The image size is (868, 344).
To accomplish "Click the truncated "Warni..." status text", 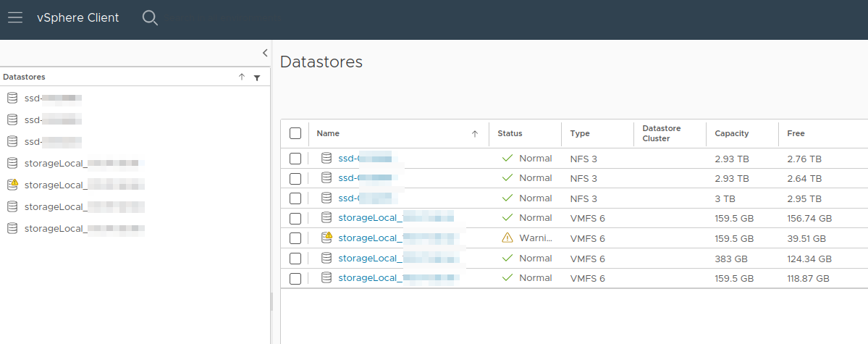I will (536, 238).
